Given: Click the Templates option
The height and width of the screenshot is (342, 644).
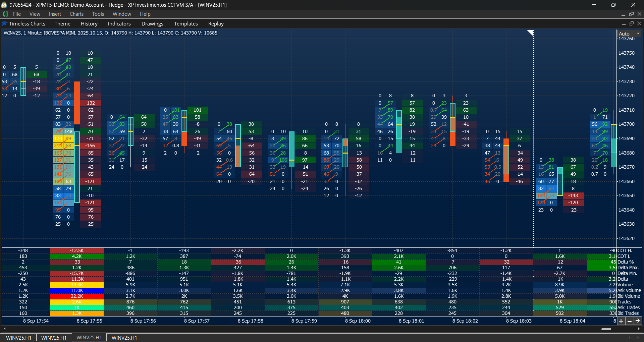Looking at the screenshot, I should [185, 23].
